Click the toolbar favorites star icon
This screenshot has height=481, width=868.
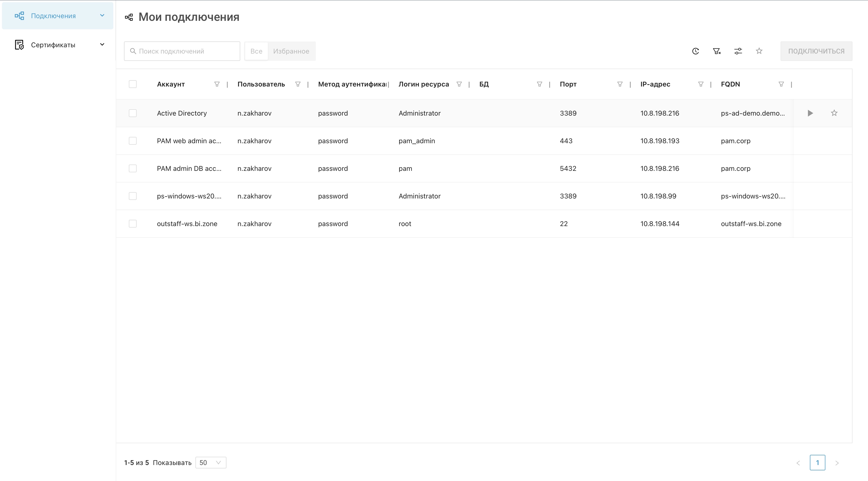[759, 51]
